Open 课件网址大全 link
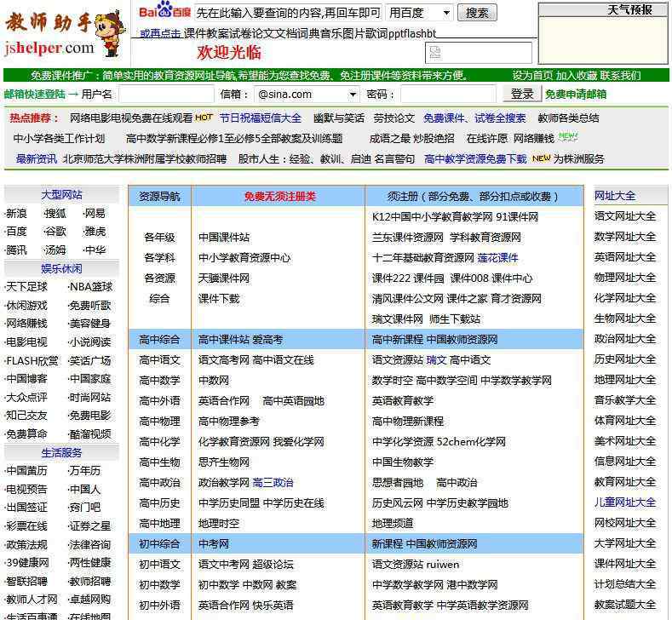The width and height of the screenshot is (672, 620). pos(625,564)
